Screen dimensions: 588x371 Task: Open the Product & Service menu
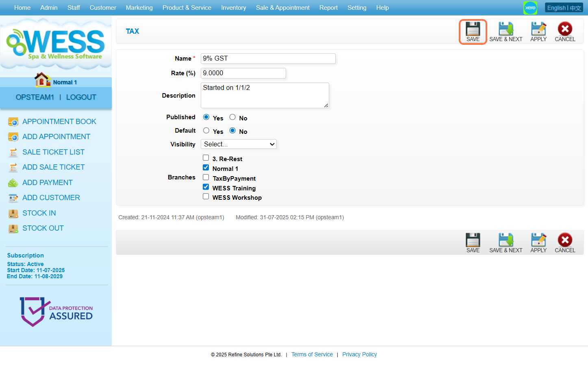click(187, 8)
